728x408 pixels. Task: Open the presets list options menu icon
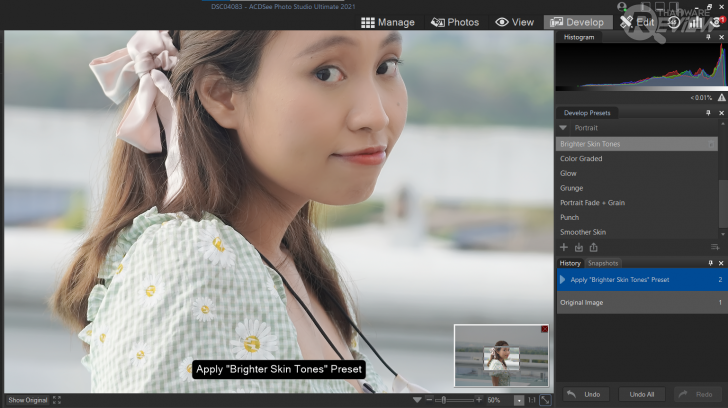715,247
